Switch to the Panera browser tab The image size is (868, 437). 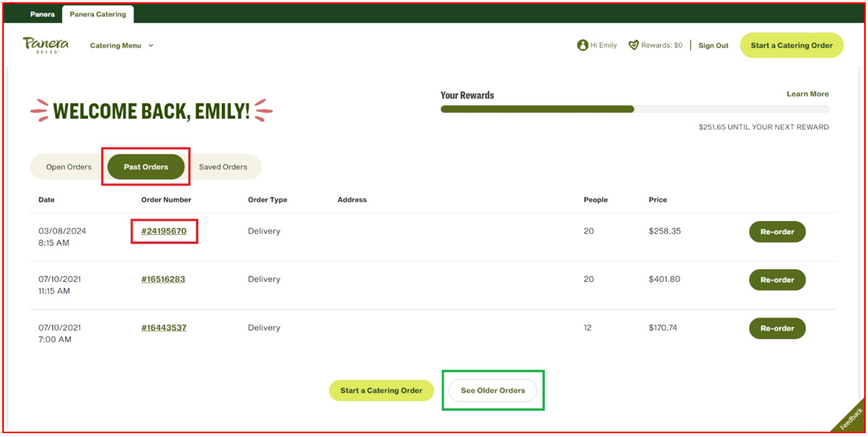[42, 13]
